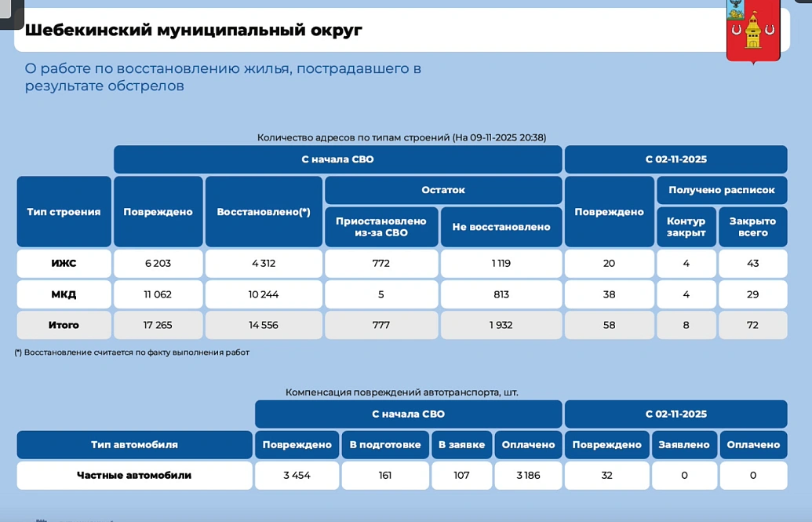Viewport: 812px width, 522px height.
Task: Click the "С 02-11-2025" header in housing table
Action: click(675, 159)
